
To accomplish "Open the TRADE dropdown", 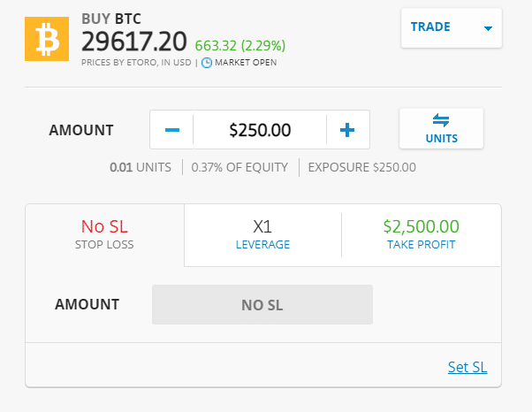I will click(x=451, y=27).
